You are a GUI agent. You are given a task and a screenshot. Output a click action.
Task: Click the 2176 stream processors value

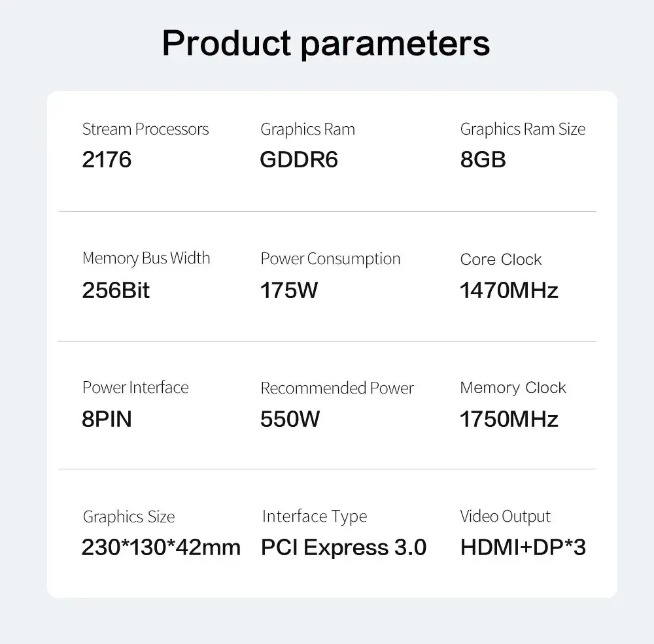pyautogui.click(x=107, y=160)
